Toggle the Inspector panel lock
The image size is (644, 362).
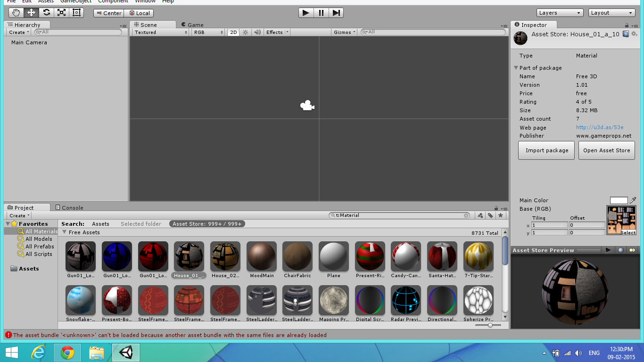point(627,26)
